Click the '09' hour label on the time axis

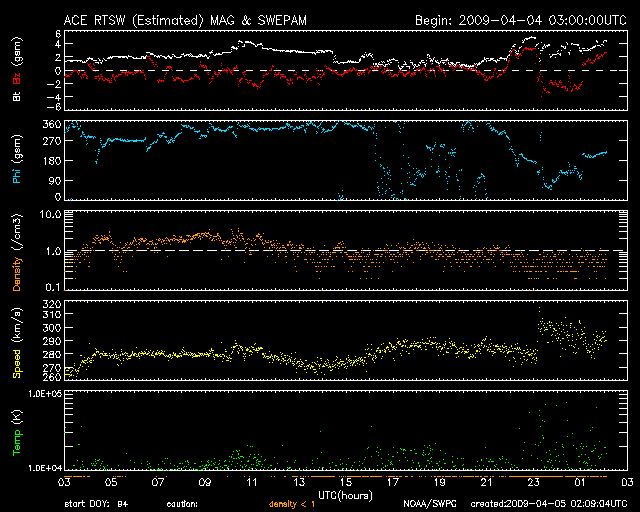coord(205,482)
